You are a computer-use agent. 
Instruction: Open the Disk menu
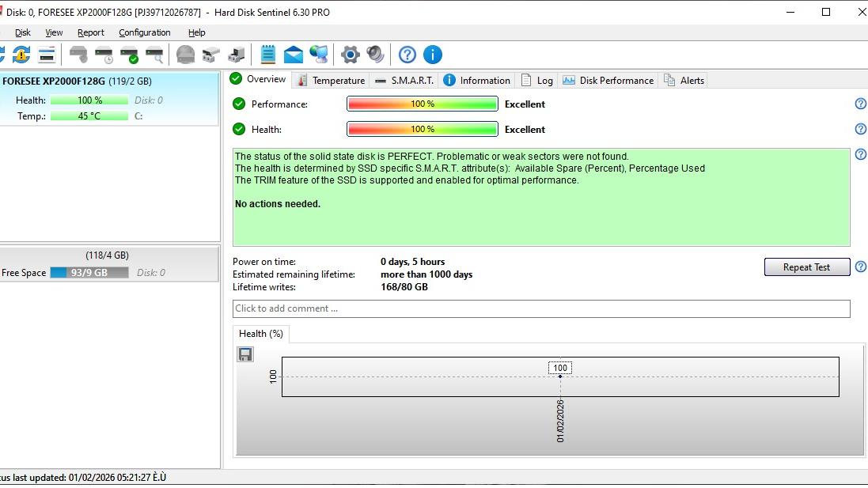point(23,32)
